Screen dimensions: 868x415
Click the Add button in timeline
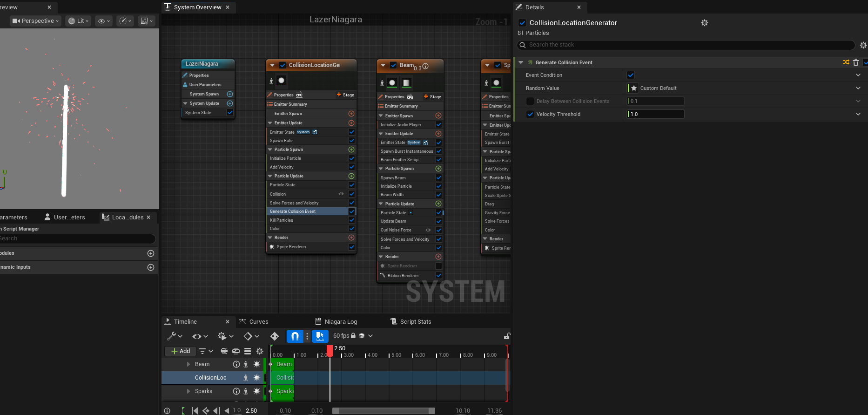point(181,351)
